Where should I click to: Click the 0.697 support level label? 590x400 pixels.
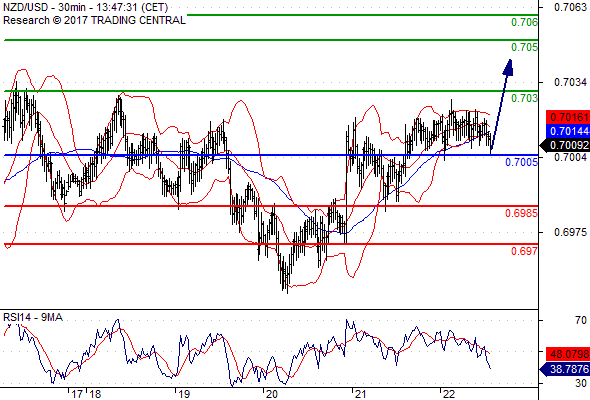click(524, 251)
